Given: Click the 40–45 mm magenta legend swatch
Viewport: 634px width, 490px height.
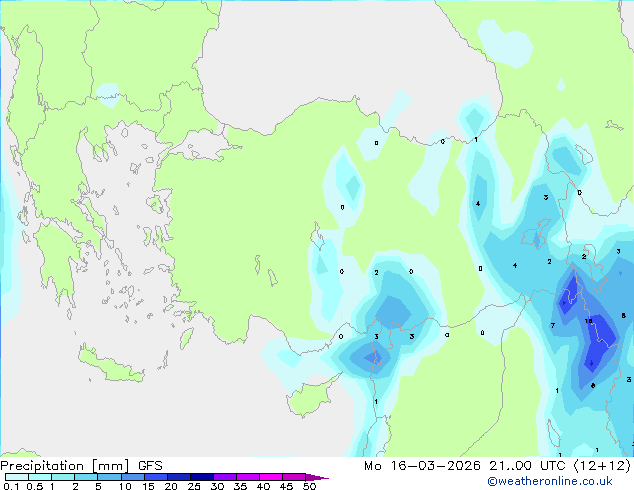Looking at the screenshot, I should click(271, 477).
